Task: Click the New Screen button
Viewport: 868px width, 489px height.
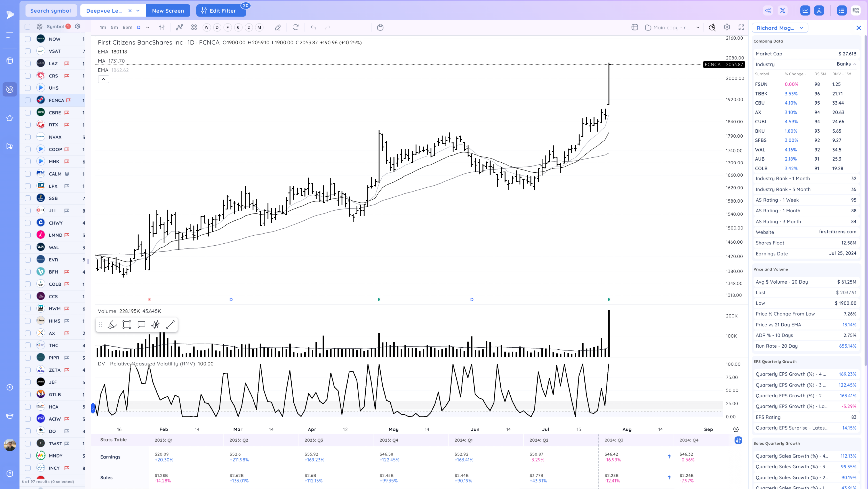Action: tap(168, 10)
